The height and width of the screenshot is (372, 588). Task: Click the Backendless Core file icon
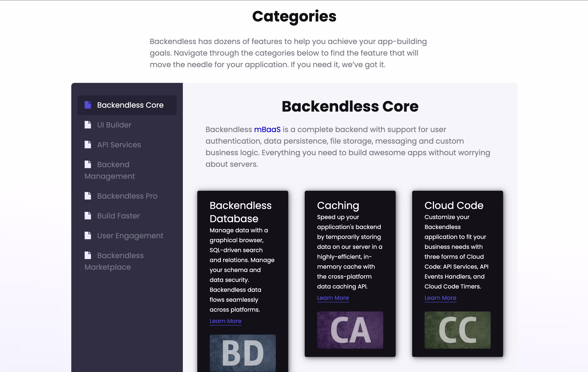(x=88, y=105)
